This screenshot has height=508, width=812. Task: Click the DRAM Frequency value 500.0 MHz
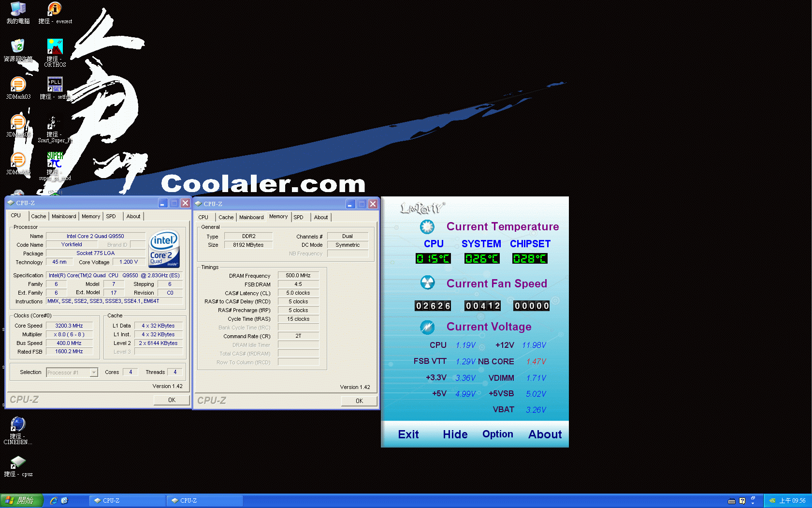[298, 276]
